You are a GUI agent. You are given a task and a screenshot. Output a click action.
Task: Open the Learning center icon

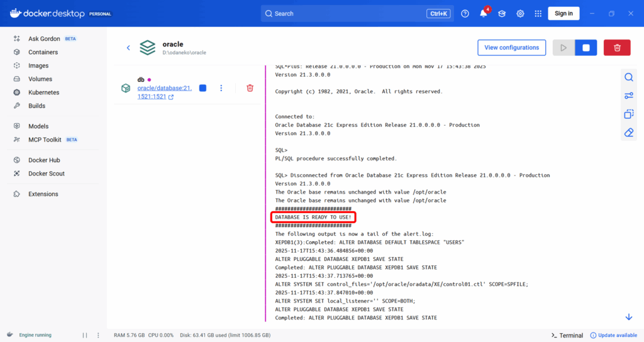[502, 14]
